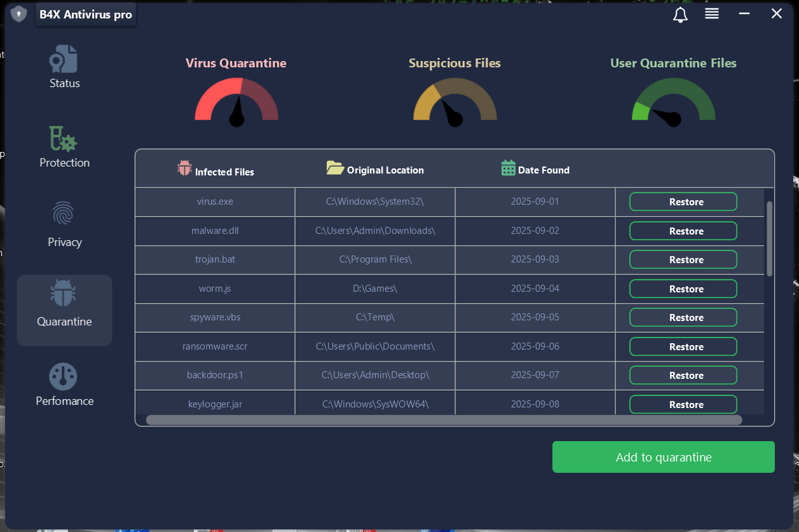Click the C:\Program Files\ location cell

375,259
